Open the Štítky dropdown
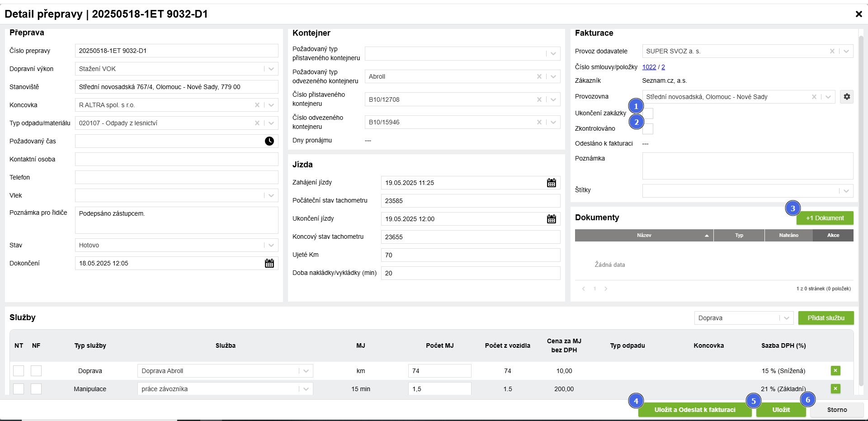This screenshot has width=868, height=421. tap(846, 191)
